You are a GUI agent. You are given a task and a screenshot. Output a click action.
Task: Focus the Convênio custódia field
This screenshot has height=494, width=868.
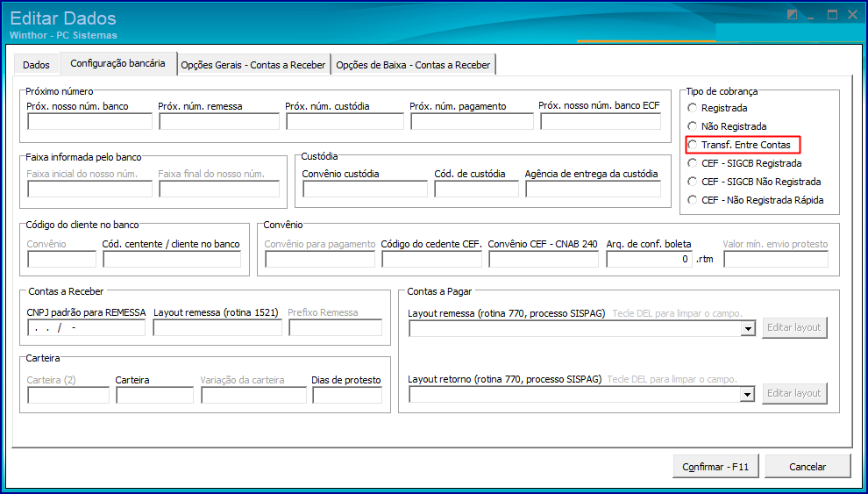click(x=366, y=190)
